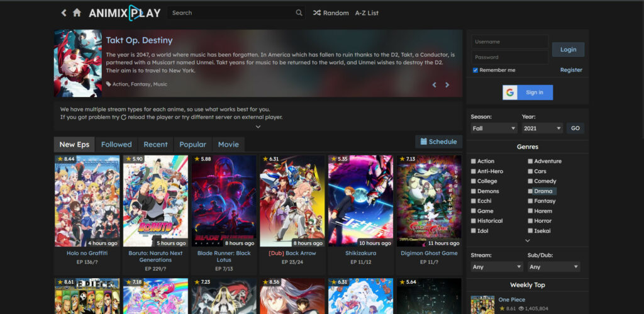
Task: Open the [Dub] Back Arrow title link
Action: (292, 253)
